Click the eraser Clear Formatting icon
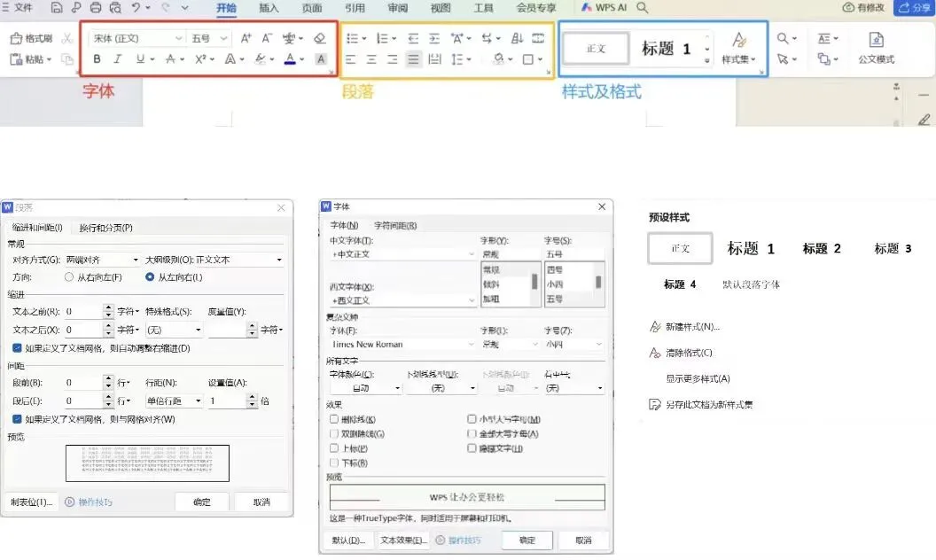The width and height of the screenshot is (936, 560). point(320,38)
